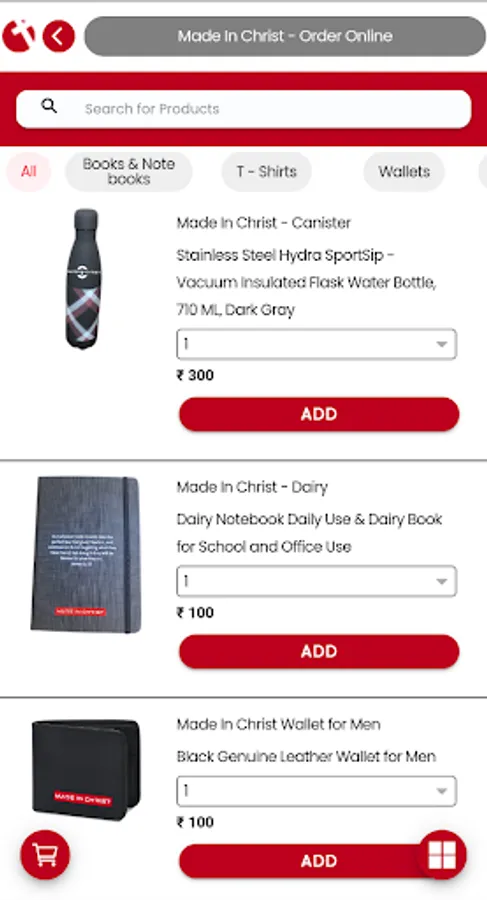487x900 pixels.
Task: Focus the Search for Products field
Action: click(x=244, y=109)
